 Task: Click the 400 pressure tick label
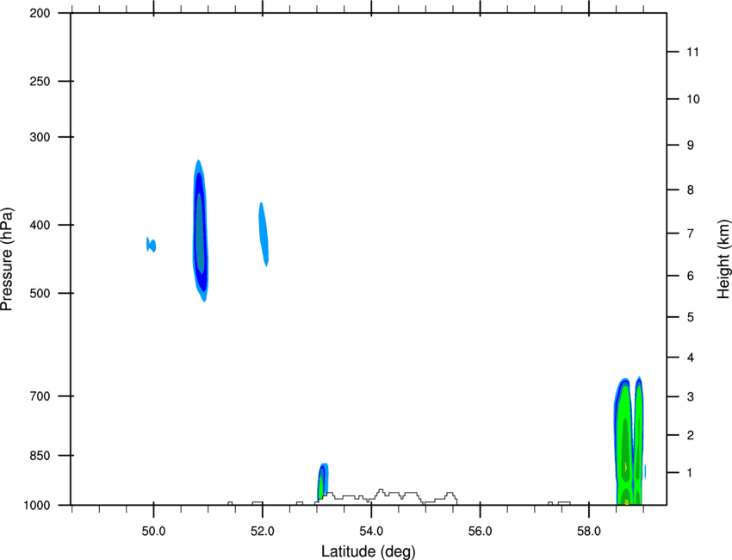(x=40, y=225)
